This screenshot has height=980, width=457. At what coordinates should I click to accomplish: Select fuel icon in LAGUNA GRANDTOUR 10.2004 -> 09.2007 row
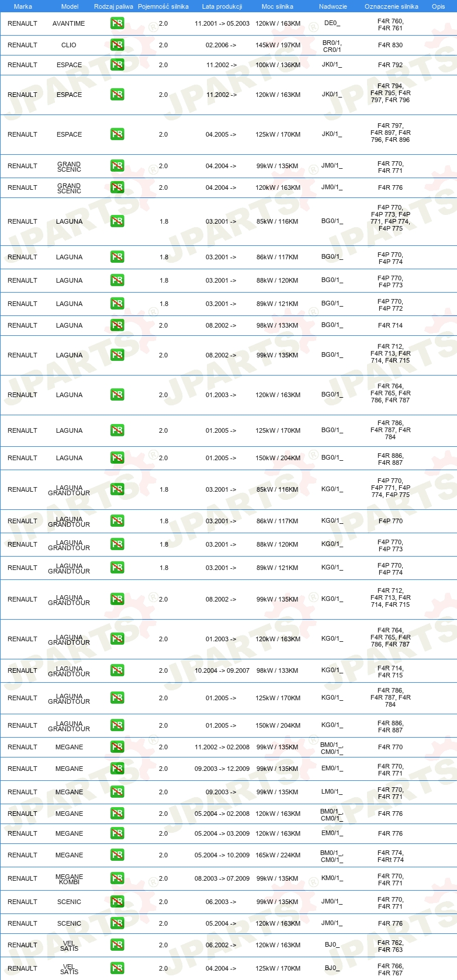click(x=117, y=670)
